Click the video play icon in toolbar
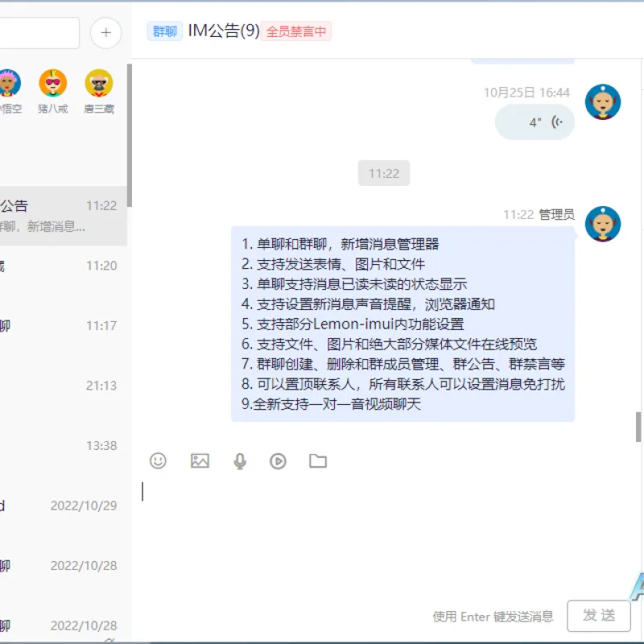Viewport: 644px width, 644px height. 278,460
